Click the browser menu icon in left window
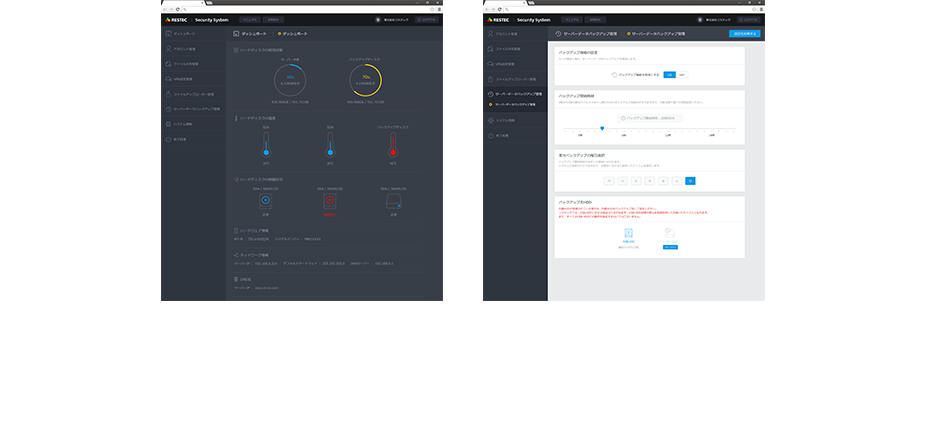 [439, 9]
